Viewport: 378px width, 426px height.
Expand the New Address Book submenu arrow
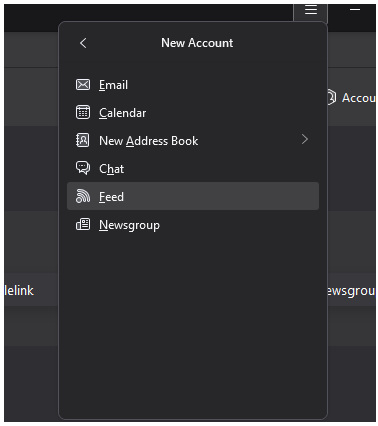(x=304, y=139)
